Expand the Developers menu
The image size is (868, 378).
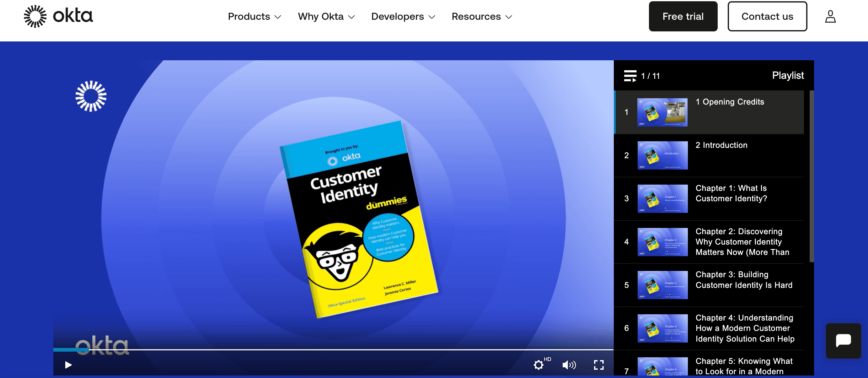[403, 17]
